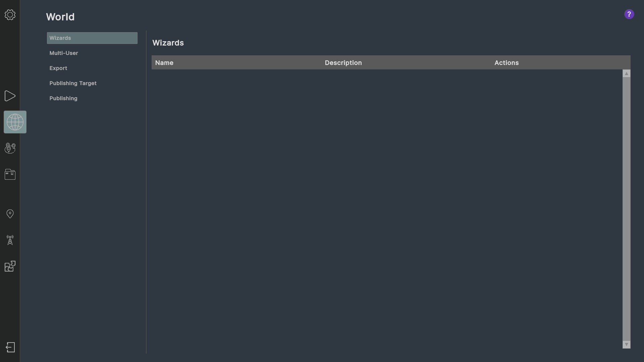The image size is (644, 362).
Task: Select the Wizards menu item
Action: [x=92, y=38]
